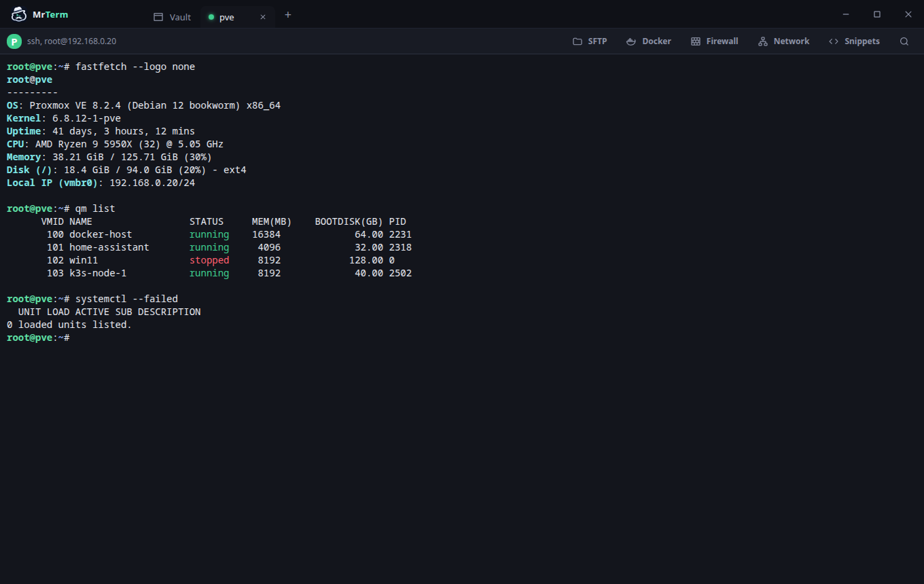Viewport: 924px width, 584px height.
Task: Open the Vault tab
Action: click(173, 17)
